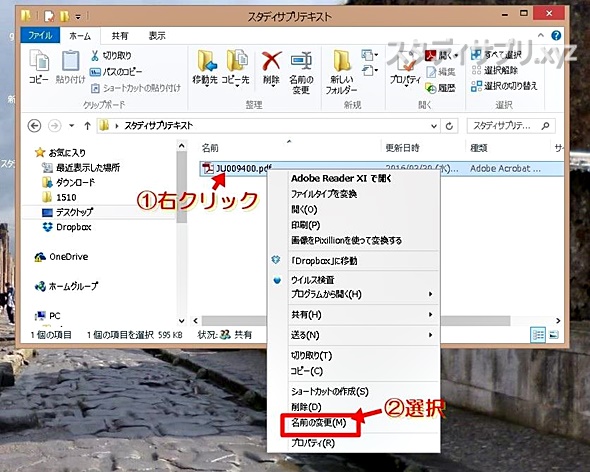Open Dropbox in navigation pane
The image size is (590, 472).
(x=67, y=227)
